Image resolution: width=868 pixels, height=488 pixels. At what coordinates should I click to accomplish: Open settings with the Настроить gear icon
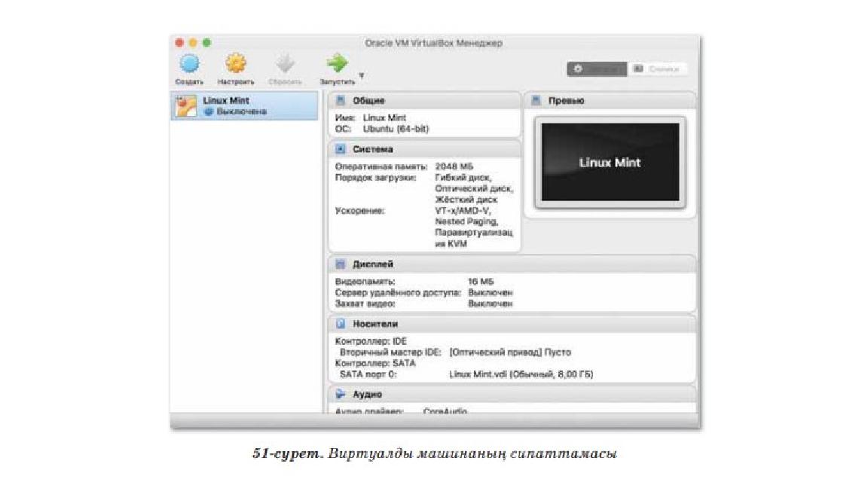click(236, 63)
